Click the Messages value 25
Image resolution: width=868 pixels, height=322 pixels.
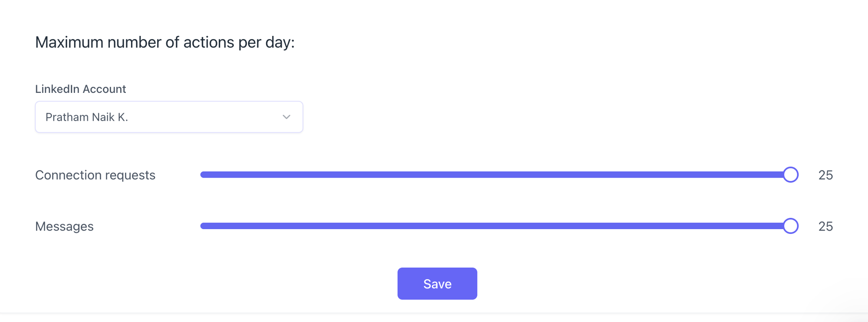(x=825, y=227)
